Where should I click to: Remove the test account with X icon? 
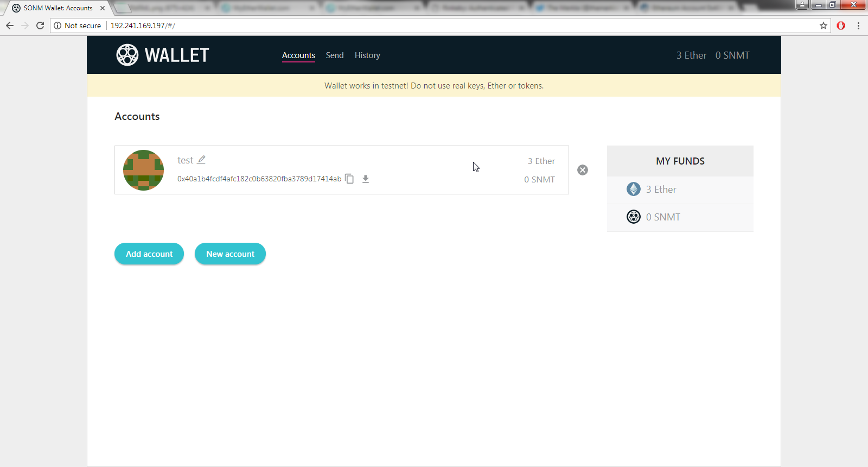click(x=583, y=170)
